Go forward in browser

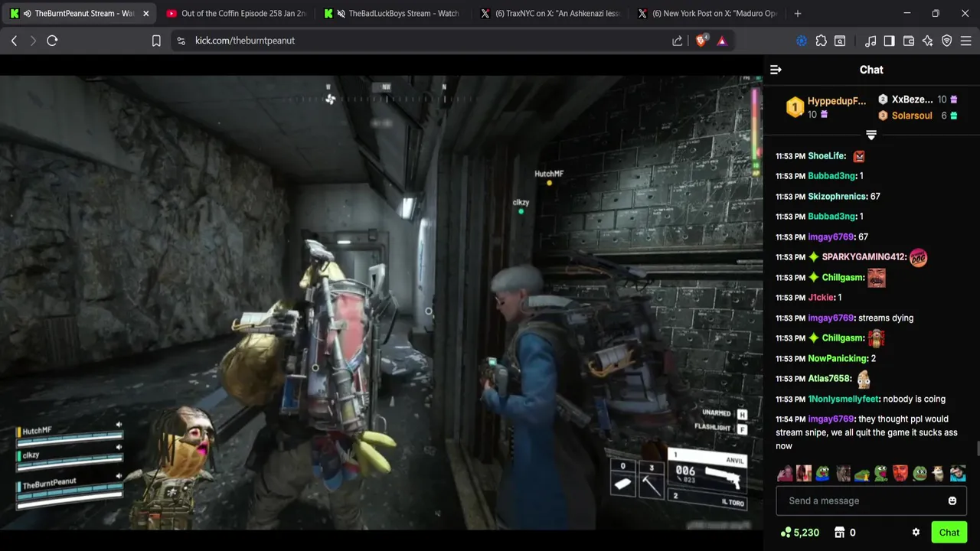(33, 41)
